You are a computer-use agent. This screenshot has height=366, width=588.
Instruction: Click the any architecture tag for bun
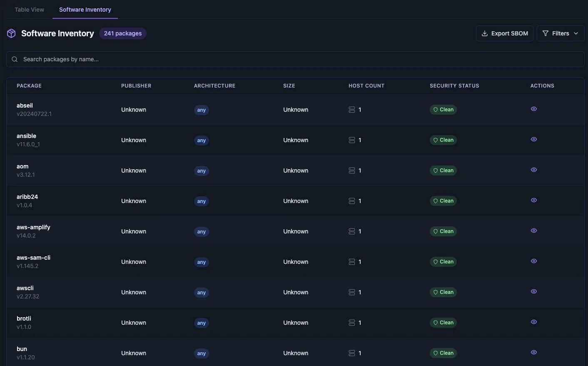click(202, 353)
